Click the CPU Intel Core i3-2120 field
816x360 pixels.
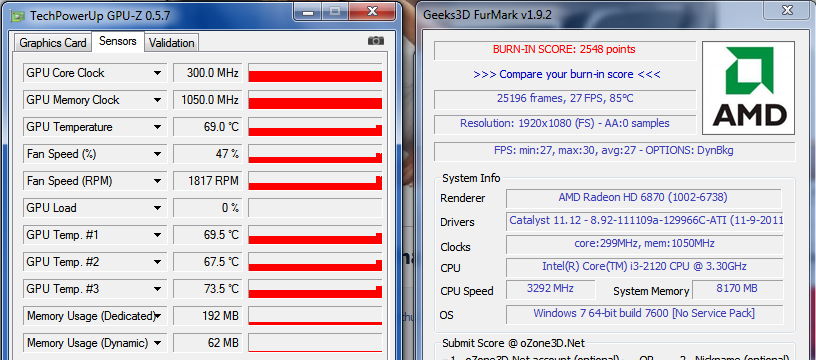coord(644,267)
